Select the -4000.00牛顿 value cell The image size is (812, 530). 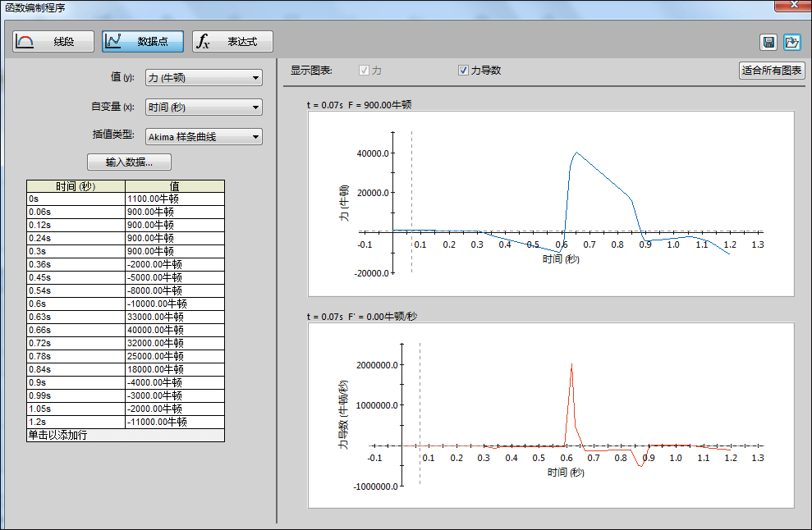(175, 382)
